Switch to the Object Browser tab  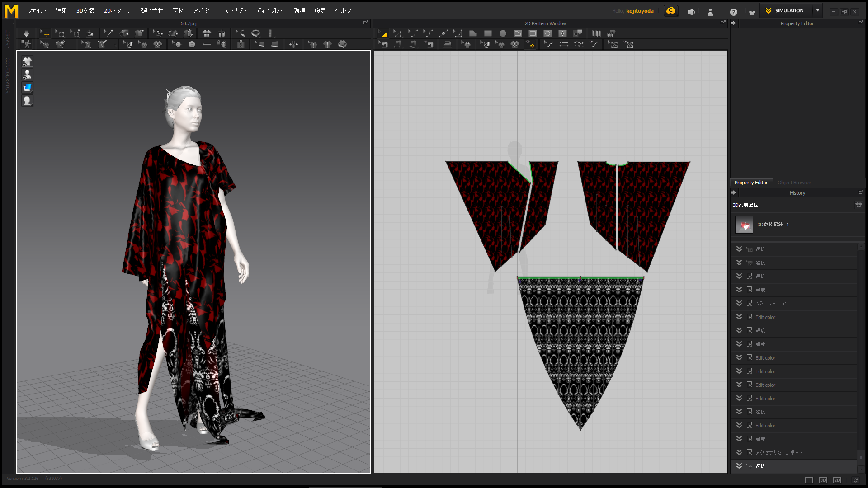coord(794,183)
